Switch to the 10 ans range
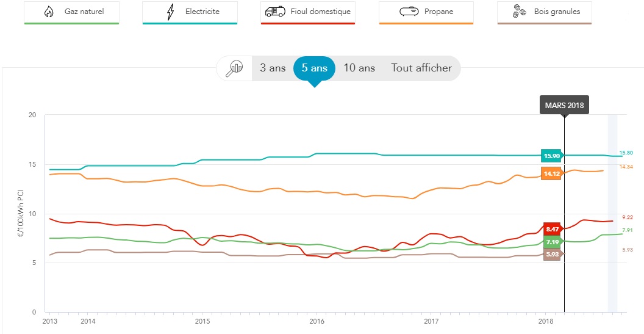644x334 pixels. [x=359, y=68]
